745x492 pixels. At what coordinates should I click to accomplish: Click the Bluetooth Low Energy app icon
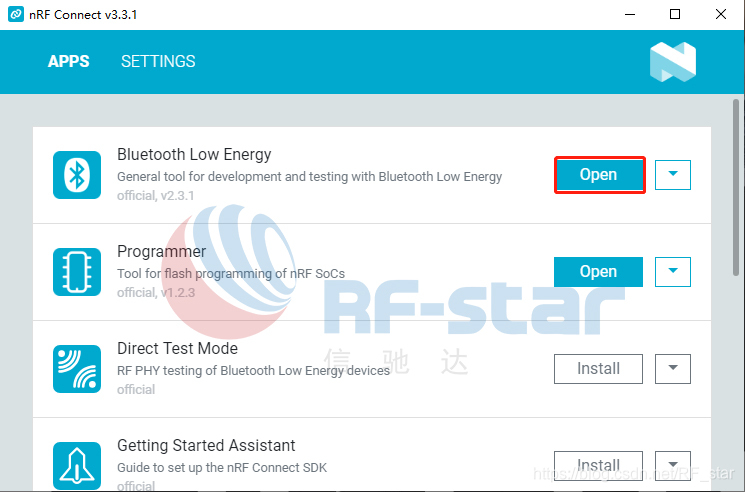(77, 175)
